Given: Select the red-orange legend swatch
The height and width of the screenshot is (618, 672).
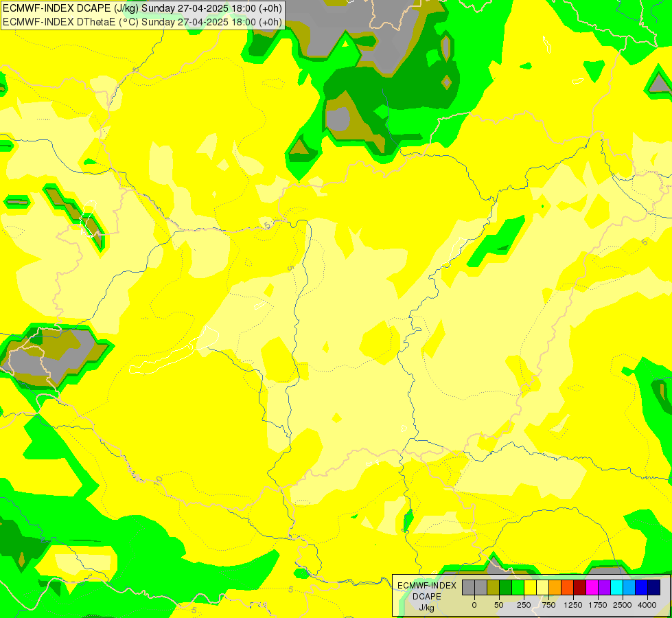Looking at the screenshot, I should click(568, 587).
